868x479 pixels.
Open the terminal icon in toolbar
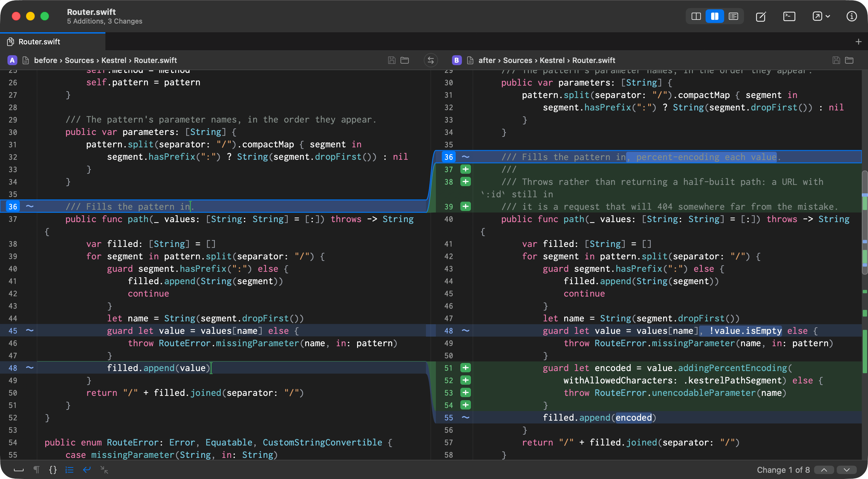[x=789, y=16]
